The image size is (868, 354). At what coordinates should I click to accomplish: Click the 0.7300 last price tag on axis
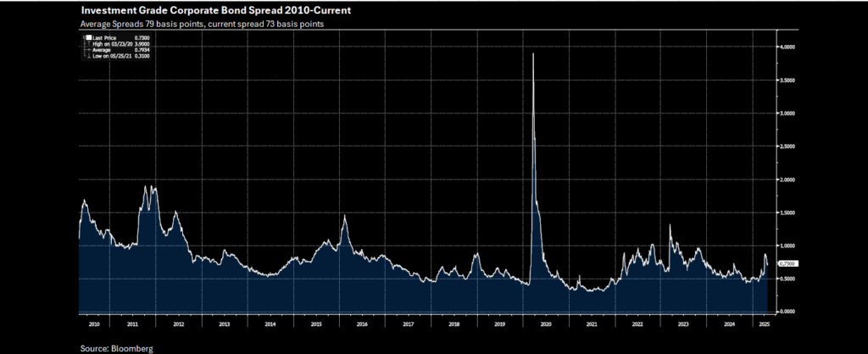787,263
